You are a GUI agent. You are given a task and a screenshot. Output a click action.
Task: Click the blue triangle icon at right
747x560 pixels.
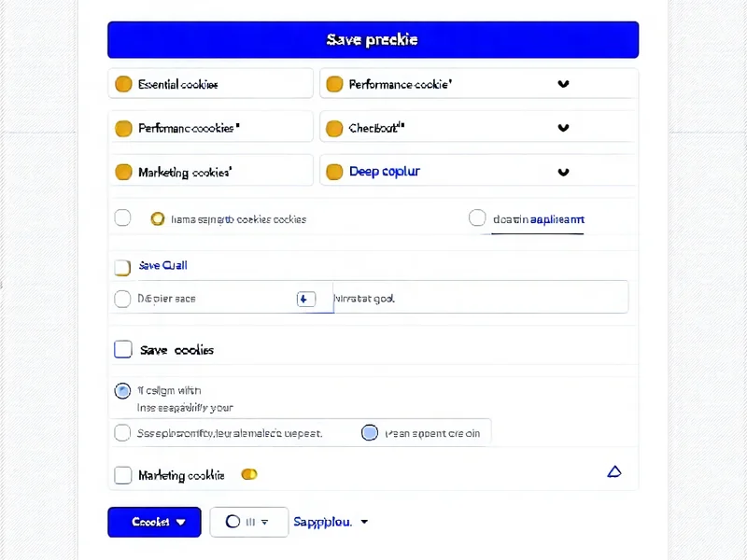point(613,472)
